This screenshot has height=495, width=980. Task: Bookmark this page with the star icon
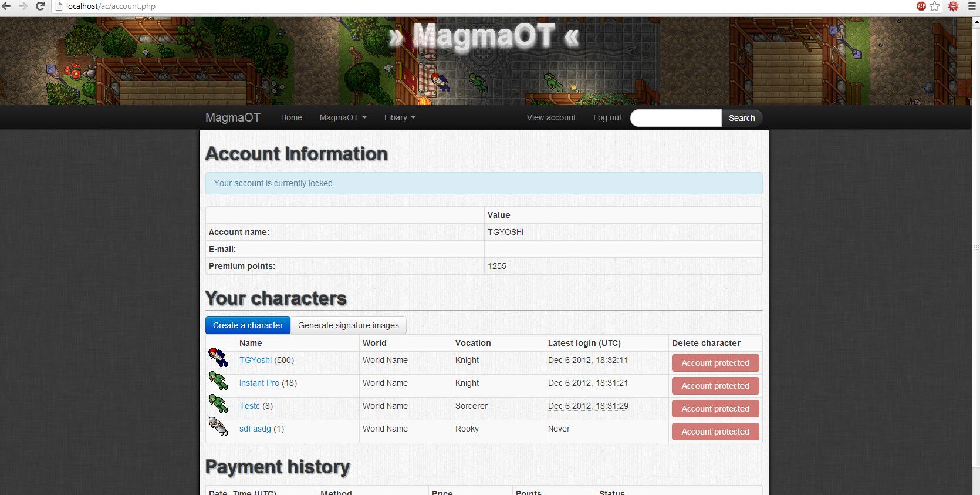point(935,6)
